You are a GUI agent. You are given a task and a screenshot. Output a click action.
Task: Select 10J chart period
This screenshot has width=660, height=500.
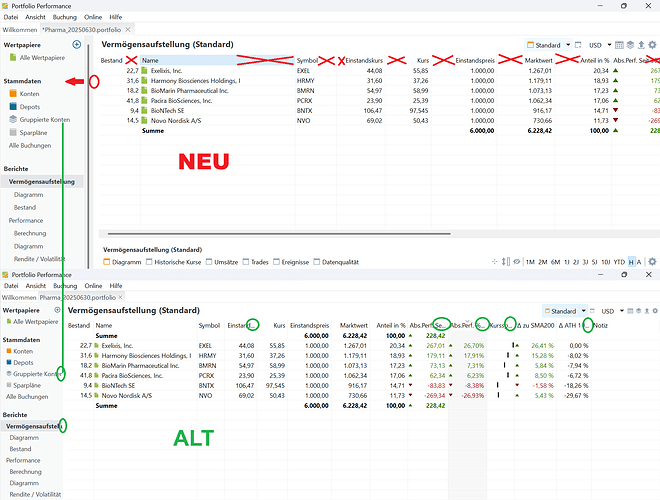click(606, 262)
